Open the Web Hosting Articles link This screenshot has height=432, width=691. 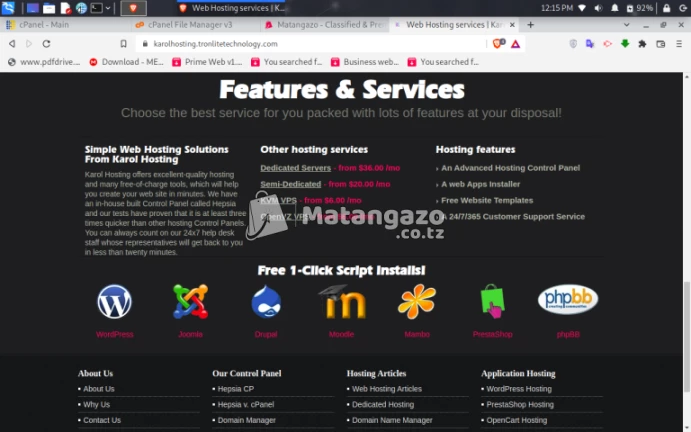[386, 389]
